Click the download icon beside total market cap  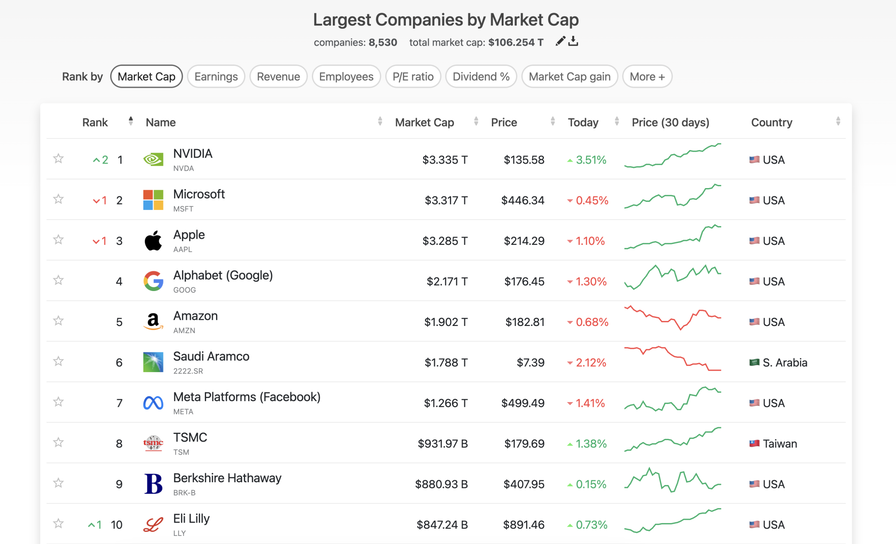(573, 42)
